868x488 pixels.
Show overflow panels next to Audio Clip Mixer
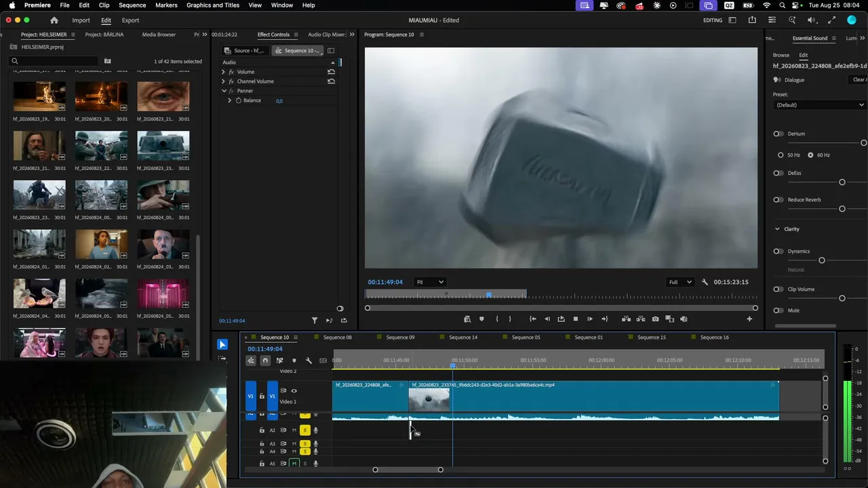pyautogui.click(x=352, y=35)
